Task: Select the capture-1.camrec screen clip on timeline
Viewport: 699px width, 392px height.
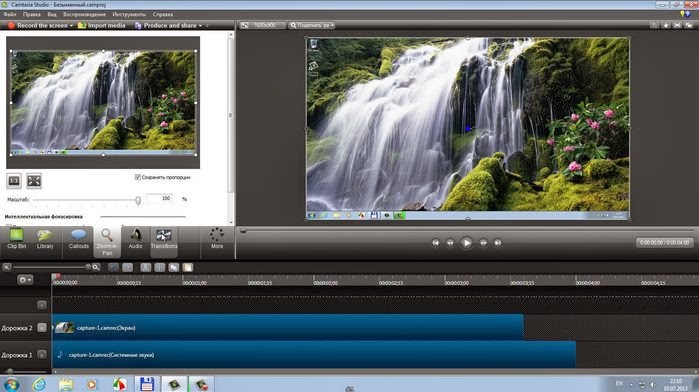Action: pyautogui.click(x=288, y=327)
